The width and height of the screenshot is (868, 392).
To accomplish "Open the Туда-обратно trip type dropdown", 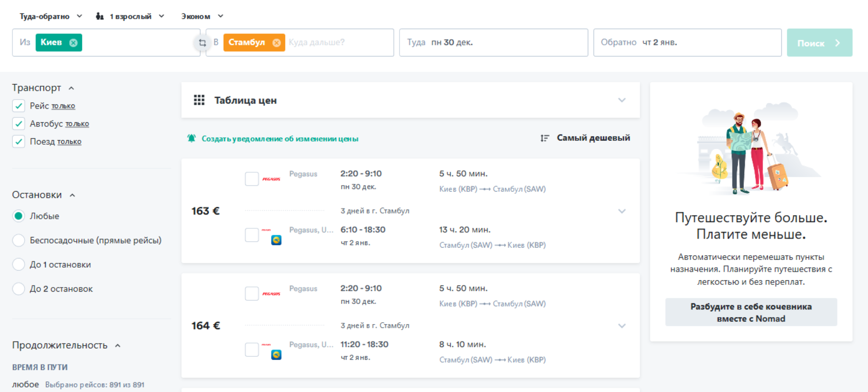I will click(50, 16).
